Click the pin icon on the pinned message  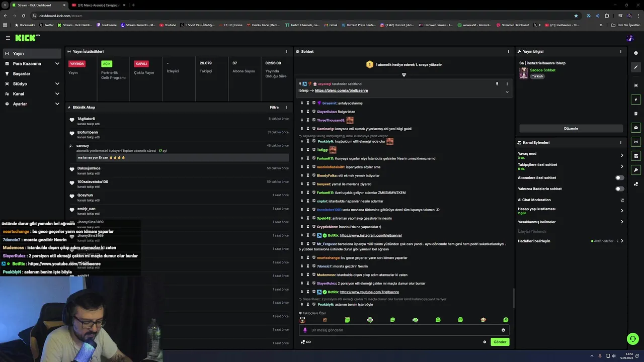coord(497,84)
